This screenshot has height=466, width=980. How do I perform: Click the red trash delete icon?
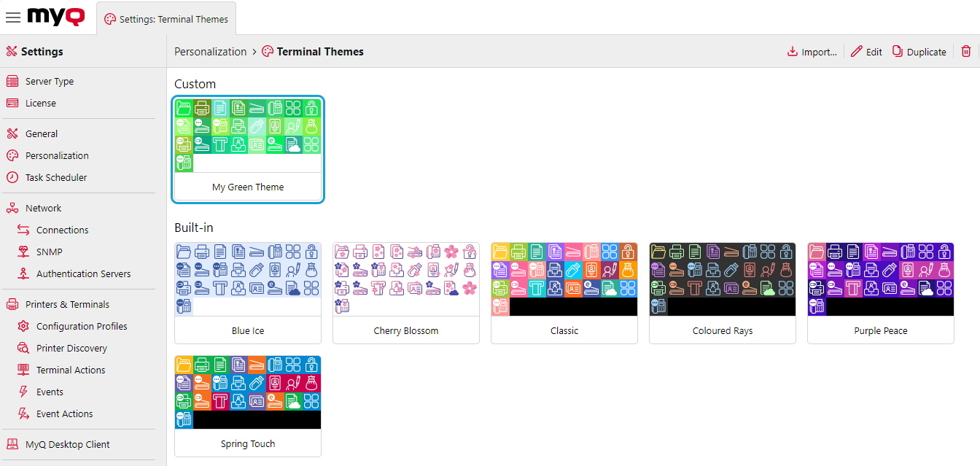[x=966, y=52]
